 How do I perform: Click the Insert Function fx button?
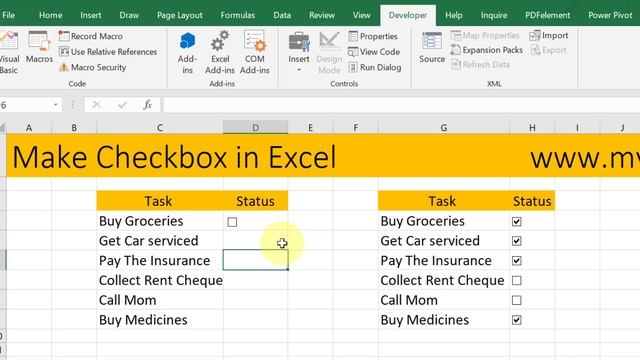click(x=148, y=105)
